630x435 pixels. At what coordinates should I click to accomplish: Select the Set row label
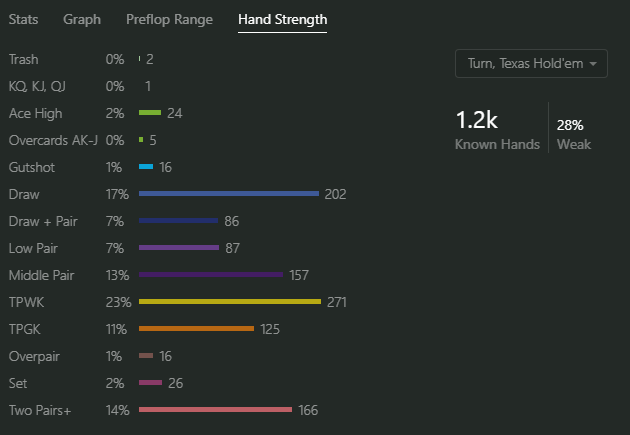[x=18, y=382]
